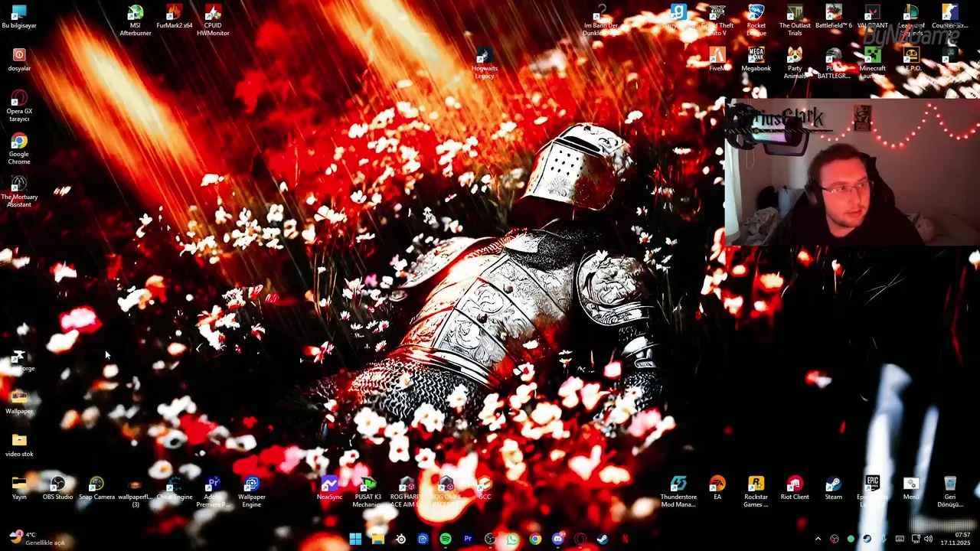Open the Minecraft Launcher shortcut

(x=873, y=64)
